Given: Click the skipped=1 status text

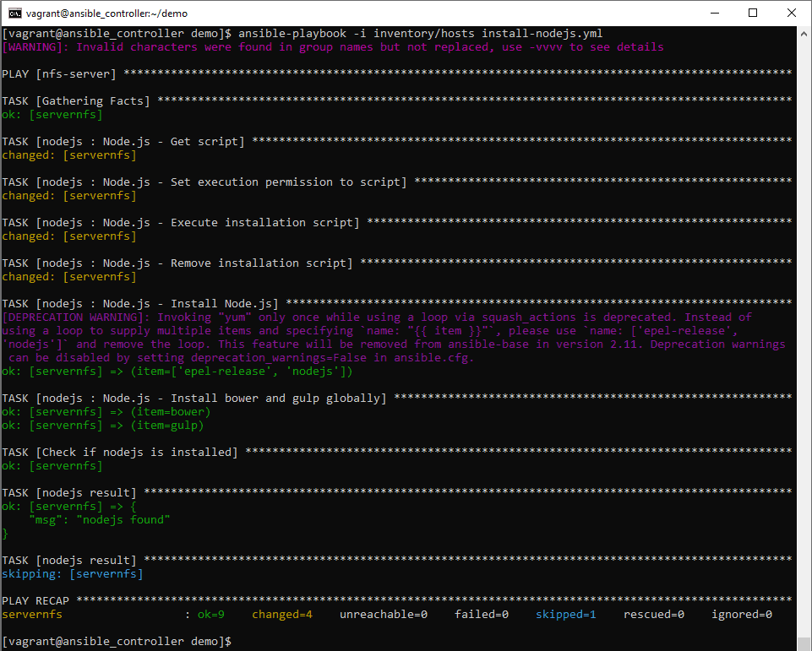Looking at the screenshot, I should pos(566,614).
